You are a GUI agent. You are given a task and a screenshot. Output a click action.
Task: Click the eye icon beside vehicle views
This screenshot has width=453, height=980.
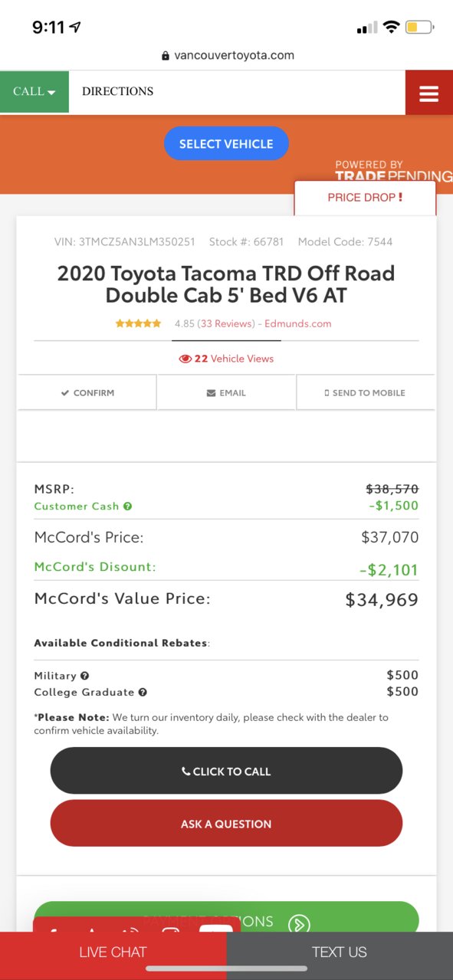185,359
